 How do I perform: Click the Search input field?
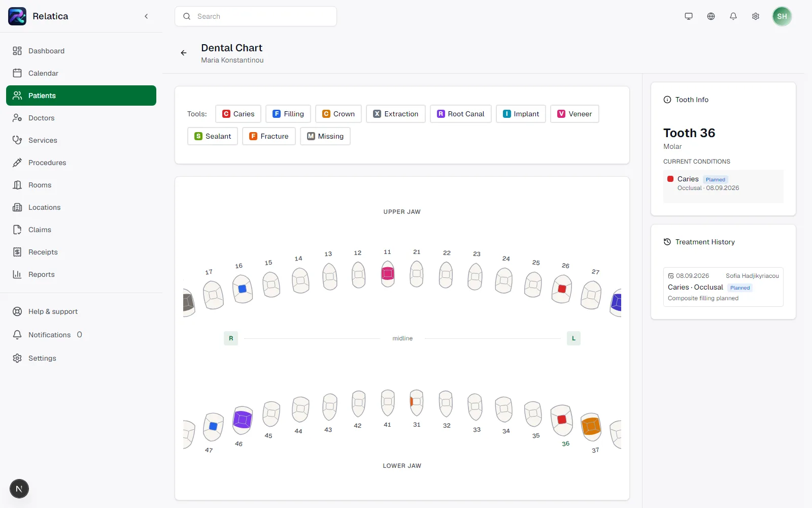tap(256, 16)
